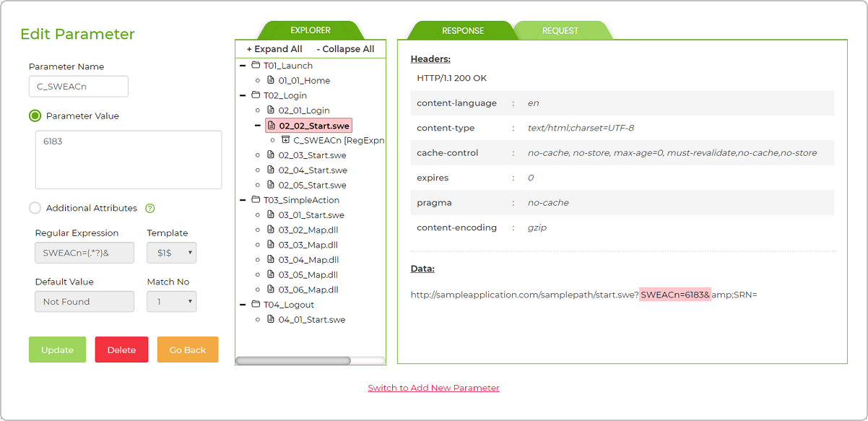The height and width of the screenshot is (421, 868).
Task: Click the explorer horizontal scrollbar
Action: [293, 360]
